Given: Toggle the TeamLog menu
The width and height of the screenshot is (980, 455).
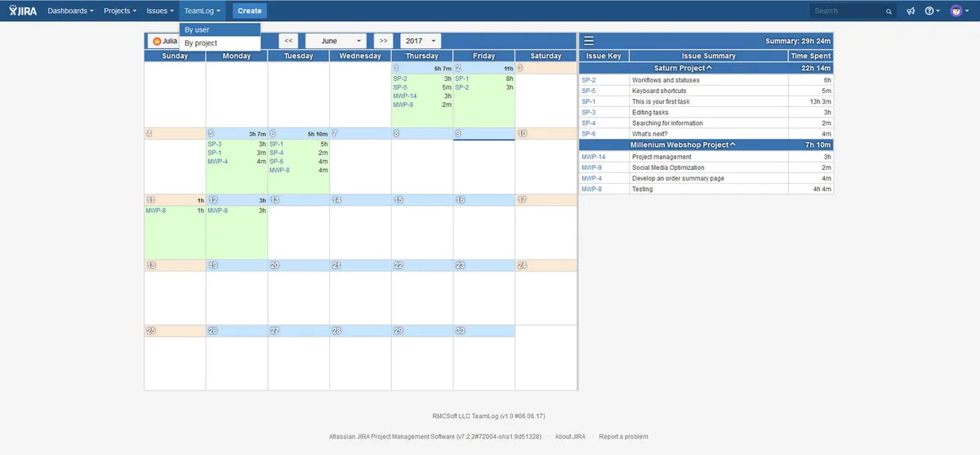Looking at the screenshot, I should 203,11.
